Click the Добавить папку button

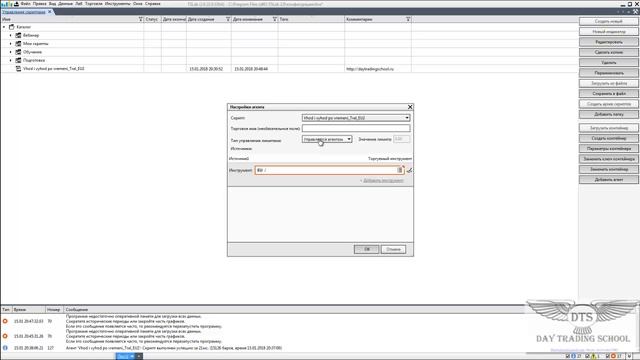tap(609, 114)
